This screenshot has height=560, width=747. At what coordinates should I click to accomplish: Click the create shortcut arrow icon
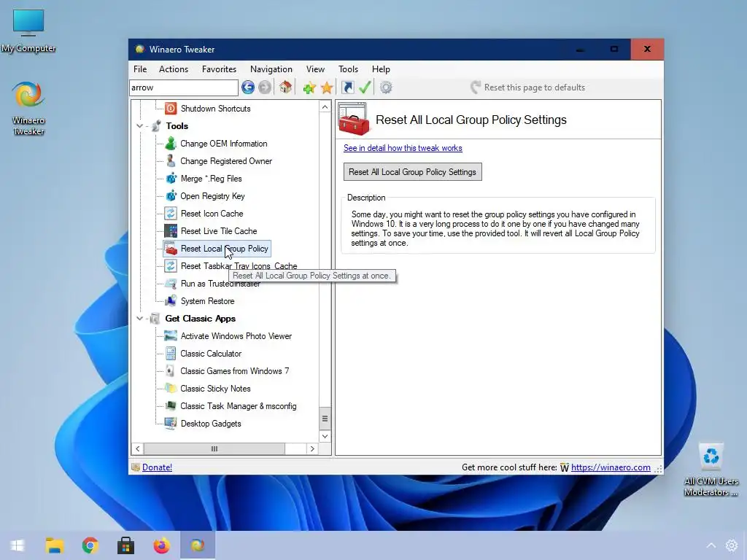(348, 87)
